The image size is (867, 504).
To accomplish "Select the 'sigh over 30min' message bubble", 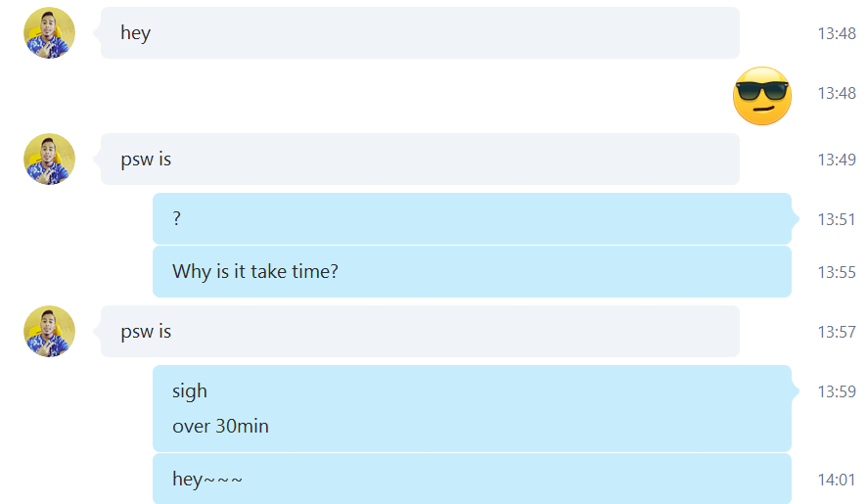I will point(472,408).
